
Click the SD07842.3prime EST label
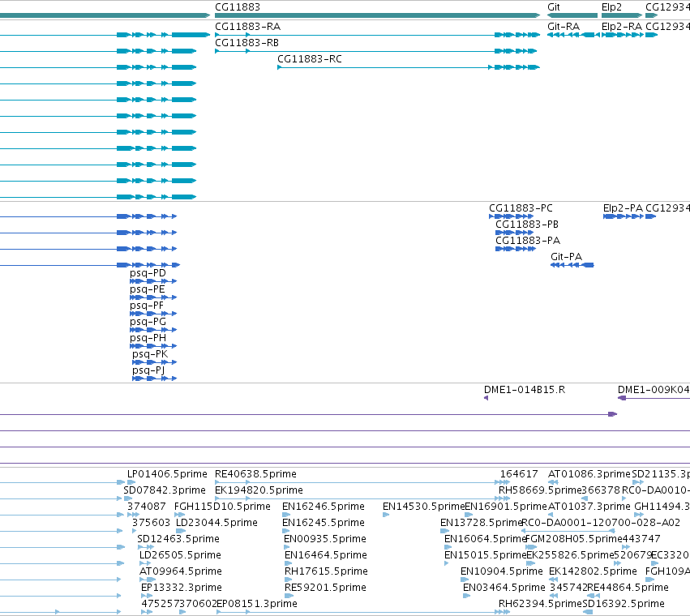click(165, 490)
